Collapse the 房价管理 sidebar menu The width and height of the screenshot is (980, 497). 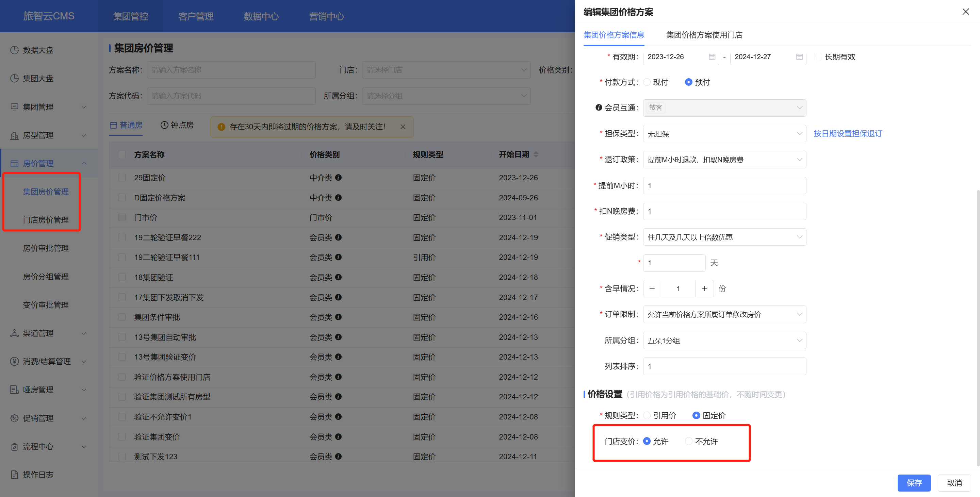coord(84,164)
